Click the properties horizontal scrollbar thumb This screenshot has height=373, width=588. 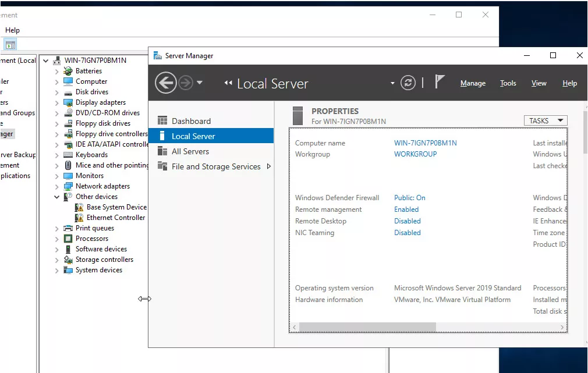[x=367, y=327]
